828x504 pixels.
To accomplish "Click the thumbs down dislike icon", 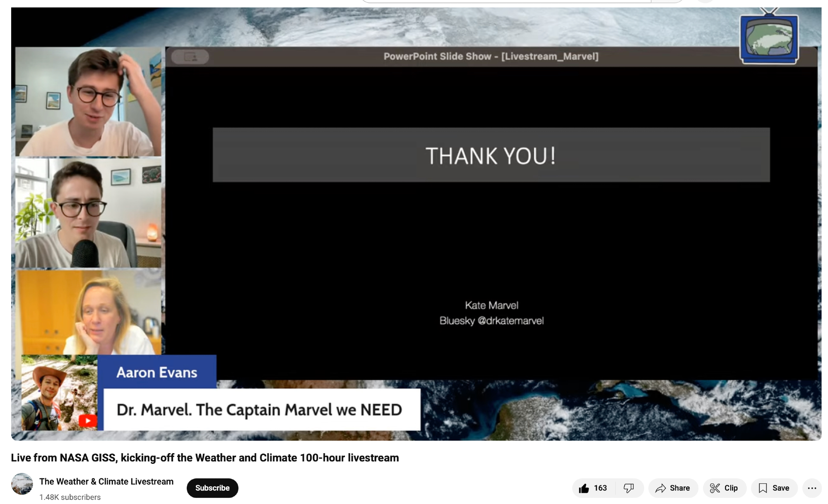I will 628,488.
